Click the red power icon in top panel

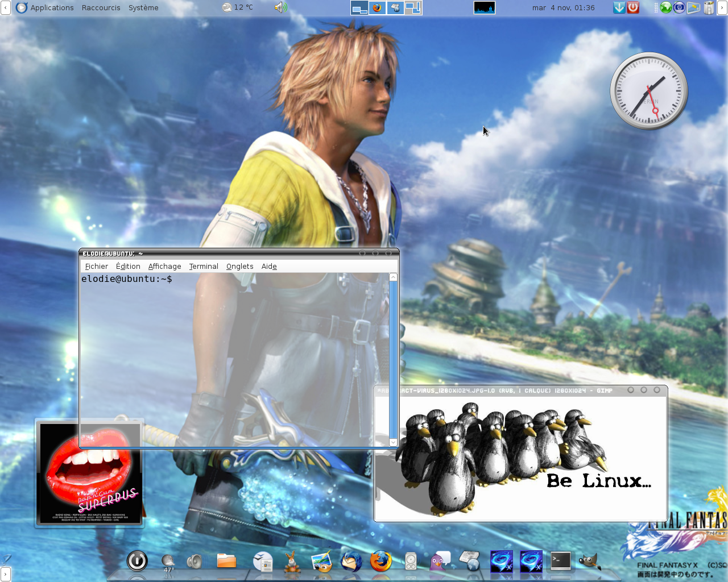point(633,7)
